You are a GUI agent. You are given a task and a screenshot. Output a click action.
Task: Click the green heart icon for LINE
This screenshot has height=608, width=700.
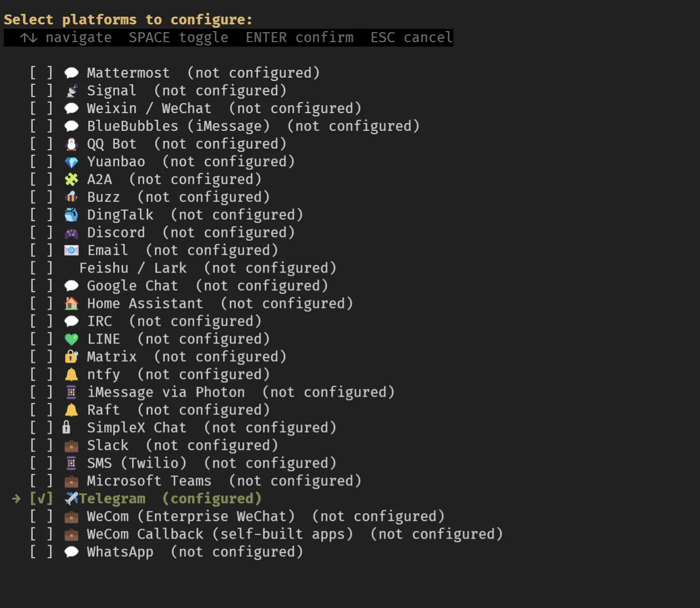(x=72, y=340)
